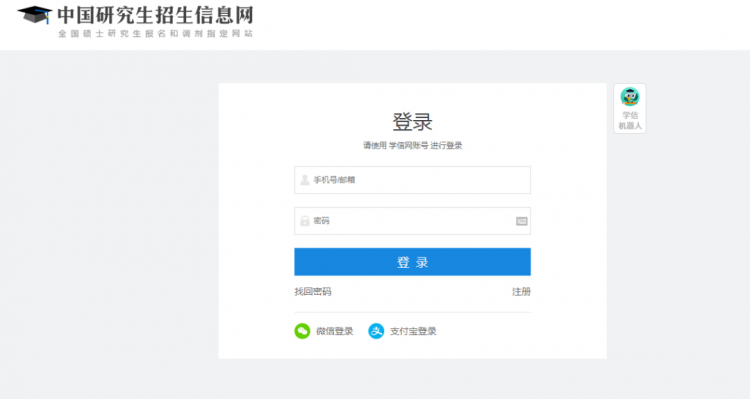Open the 注册 register link
This screenshot has height=399, width=750.
point(521,291)
